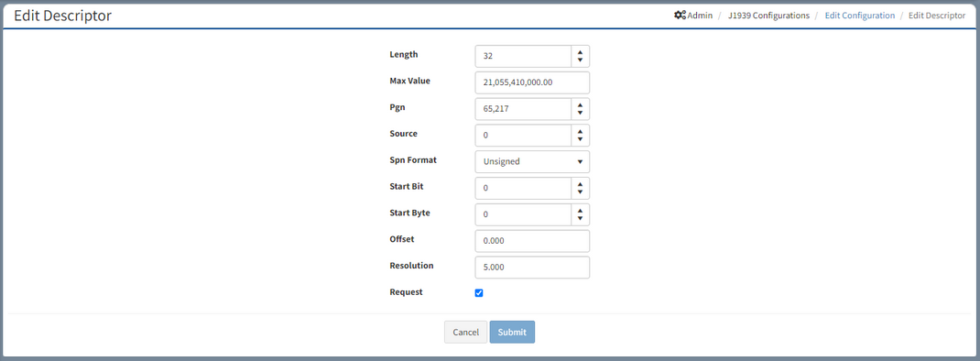
Task: Open the J1939 Configurations breadcrumb
Action: pyautogui.click(x=768, y=15)
